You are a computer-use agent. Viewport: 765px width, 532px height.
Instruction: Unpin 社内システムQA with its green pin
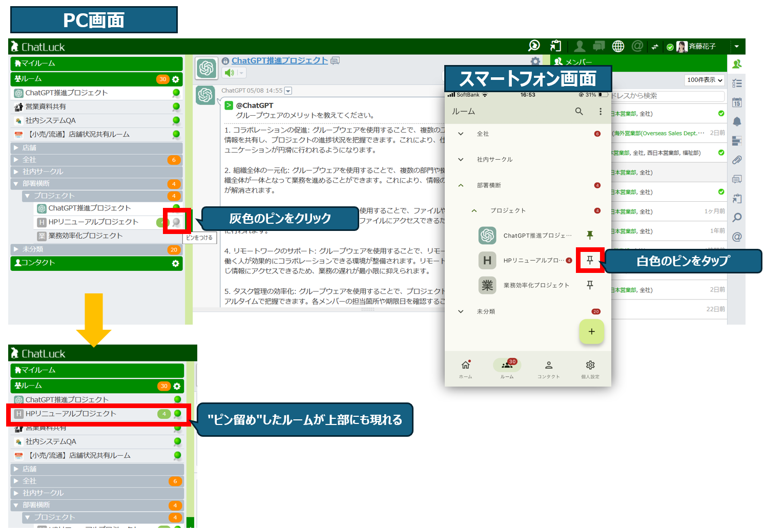(x=176, y=121)
